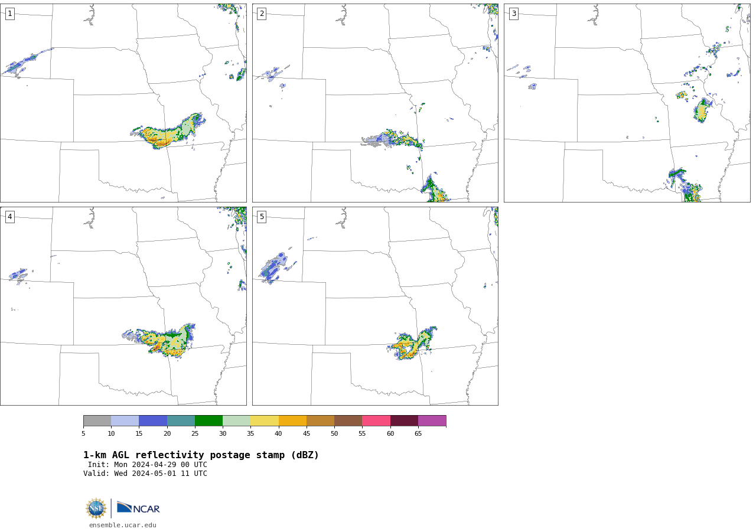This screenshot has width=756, height=532.
Task: Click the NCAR logo
Action: [138, 508]
